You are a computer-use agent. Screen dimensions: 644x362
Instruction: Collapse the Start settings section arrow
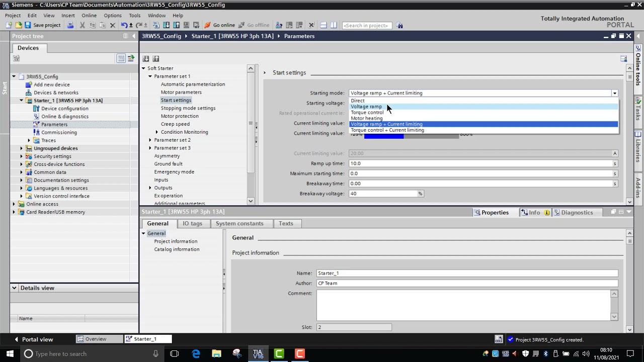(265, 73)
